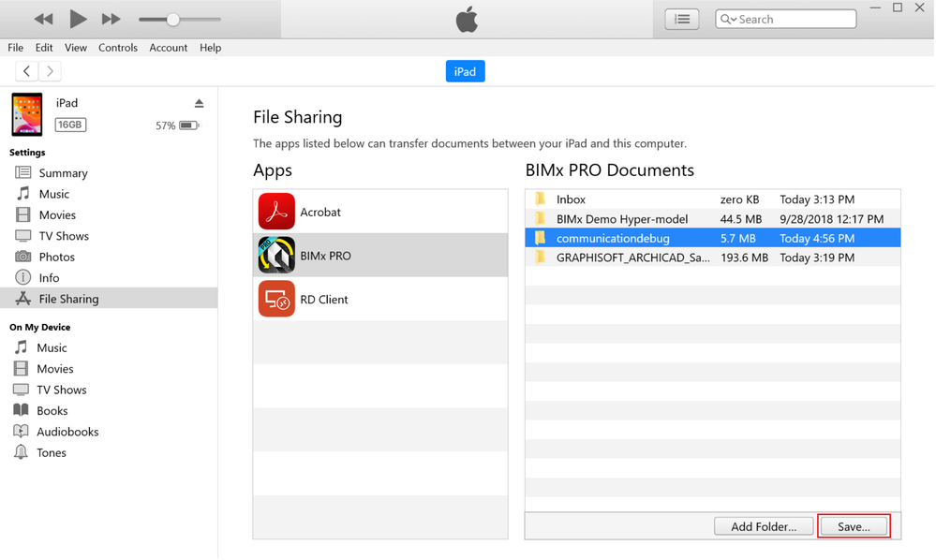Image resolution: width=936 pixels, height=560 pixels.
Task: Click the rewind button
Action: tap(43, 19)
